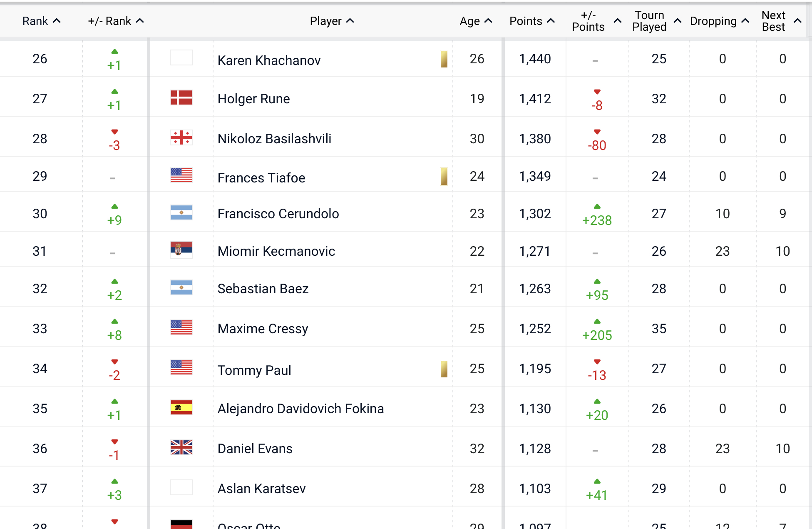Click Argentina flag beside Francisco Cerundolo
This screenshot has height=529, width=812.
181,213
